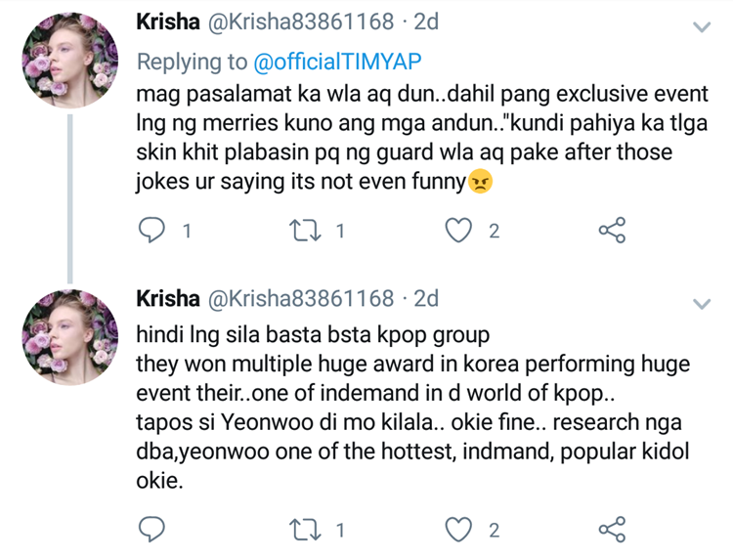
Task: Like the tweet ending with the angry emoji
Action: pos(457,231)
